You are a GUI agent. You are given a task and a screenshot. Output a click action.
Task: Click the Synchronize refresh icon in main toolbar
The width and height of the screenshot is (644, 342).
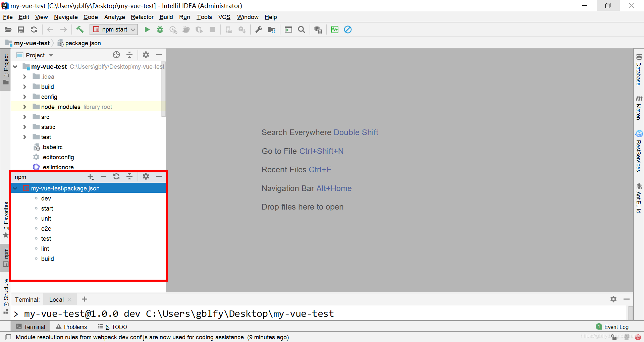click(x=34, y=30)
